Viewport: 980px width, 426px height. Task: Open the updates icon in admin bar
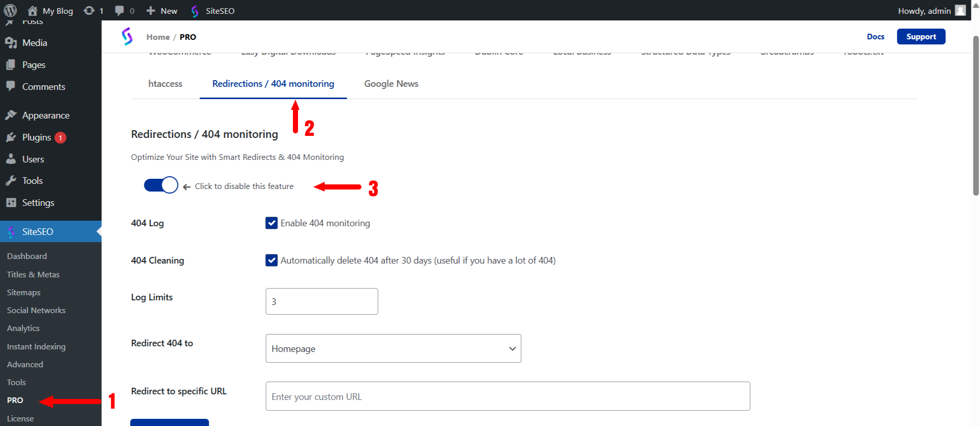pyautogui.click(x=89, y=11)
